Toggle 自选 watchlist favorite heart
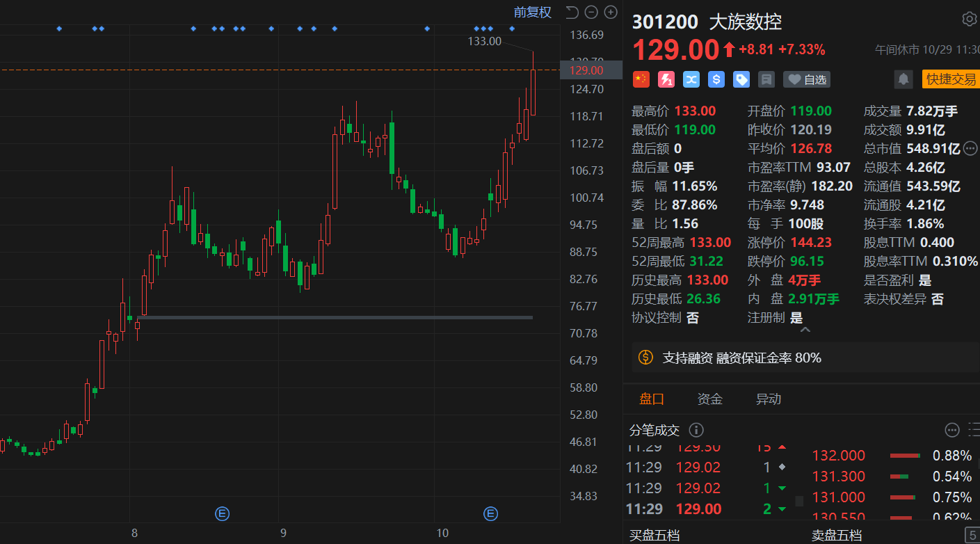 click(x=807, y=79)
